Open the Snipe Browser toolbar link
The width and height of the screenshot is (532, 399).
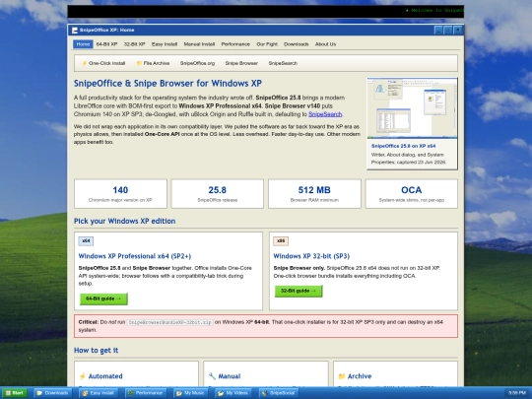[241, 63]
